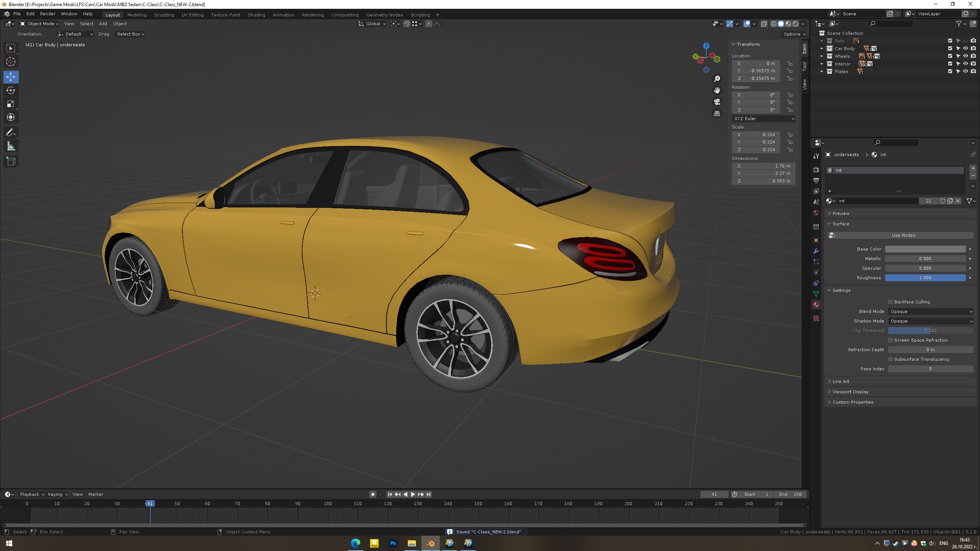This screenshot has width=980, height=551.
Task: Open the Blend Mode dropdown
Action: click(930, 311)
